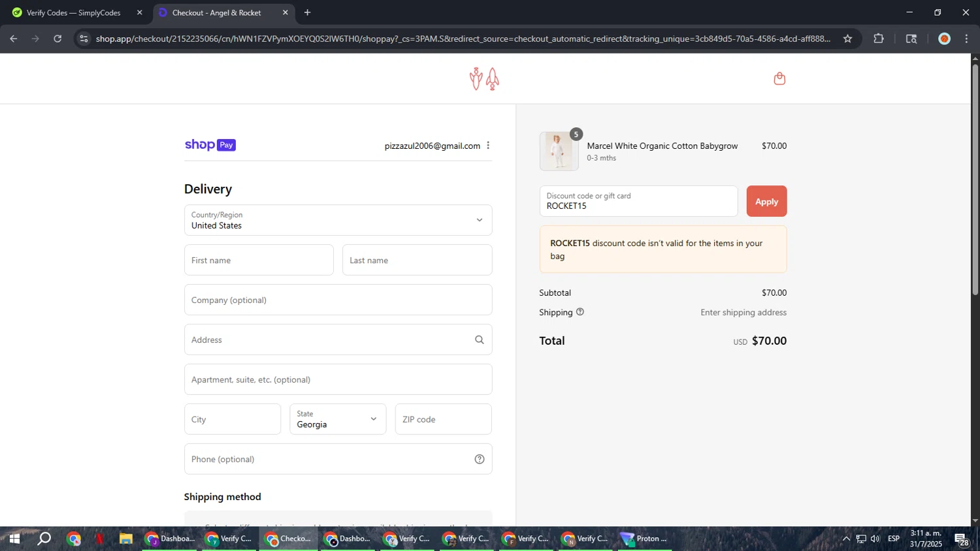Image resolution: width=980 pixels, height=551 pixels.
Task: Open the Chrome profile avatar
Action: click(944, 39)
